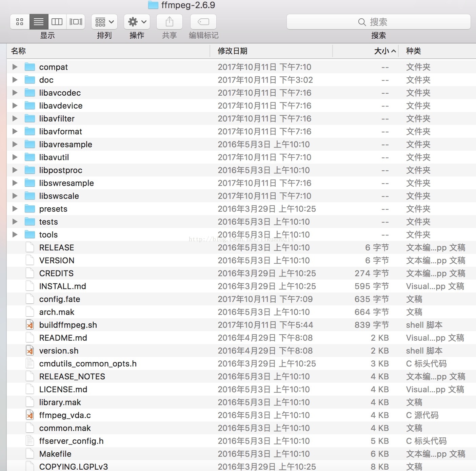
Task: Select the tests folder icon
Action: coord(30,222)
